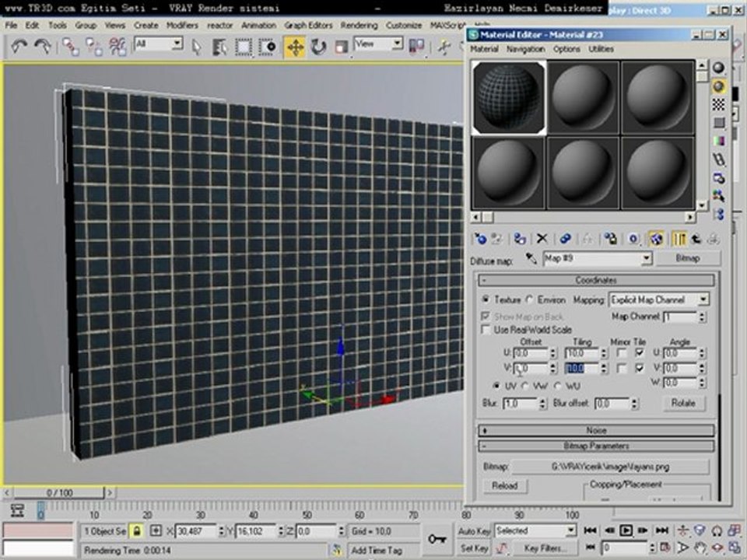Activate the Select and Rotate tool
The image size is (747, 560).
point(319,47)
